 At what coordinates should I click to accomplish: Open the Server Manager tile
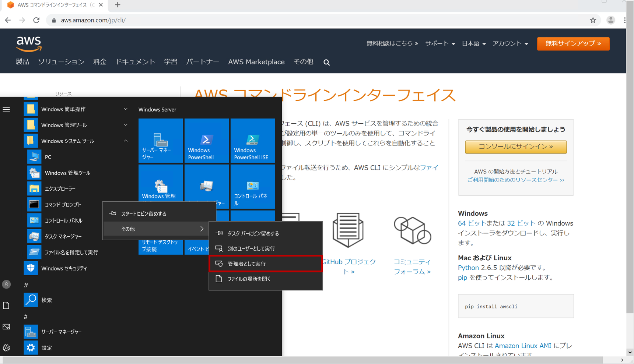[x=161, y=141]
